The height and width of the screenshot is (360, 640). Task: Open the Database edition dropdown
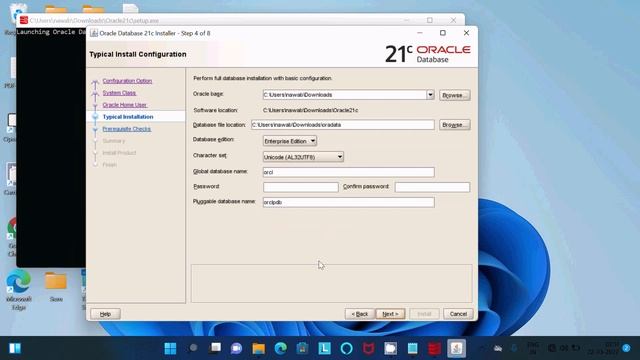[290, 141]
